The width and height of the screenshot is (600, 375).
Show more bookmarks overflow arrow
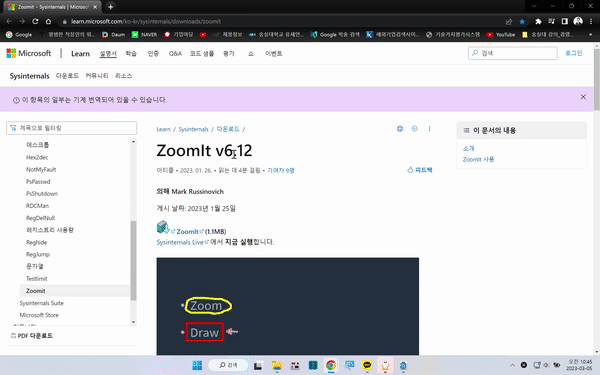[x=590, y=34]
